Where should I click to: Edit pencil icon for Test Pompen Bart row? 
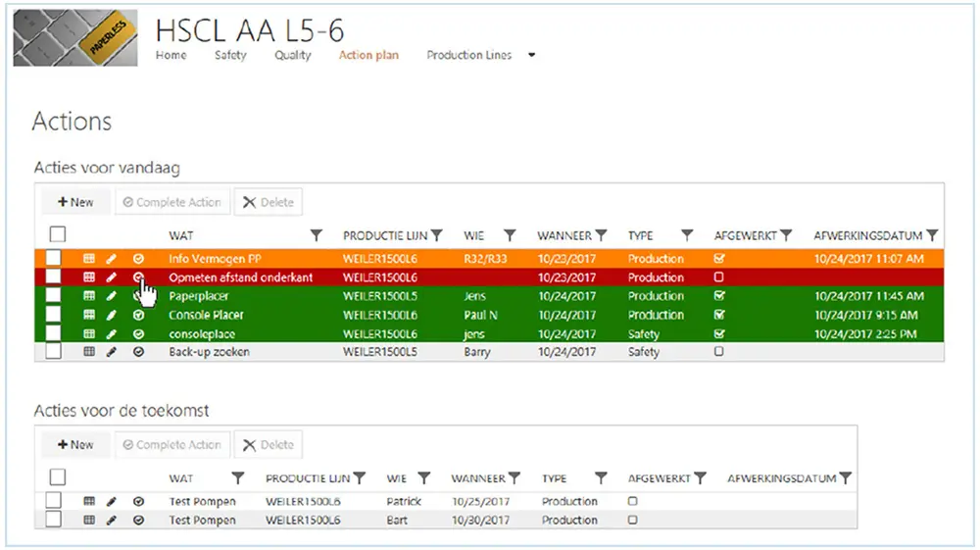112,520
